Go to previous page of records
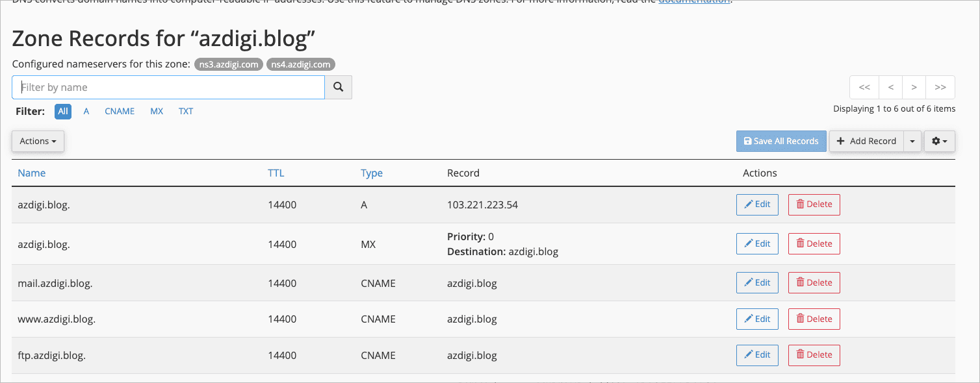The height and width of the screenshot is (383, 980). coord(890,87)
